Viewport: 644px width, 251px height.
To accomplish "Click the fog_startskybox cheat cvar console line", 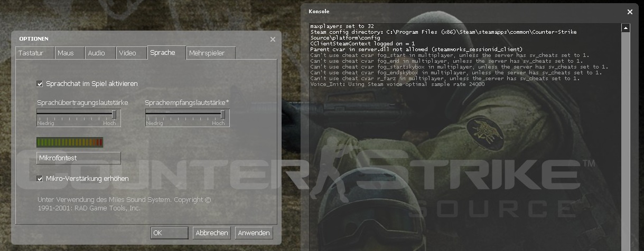I will [x=459, y=66].
